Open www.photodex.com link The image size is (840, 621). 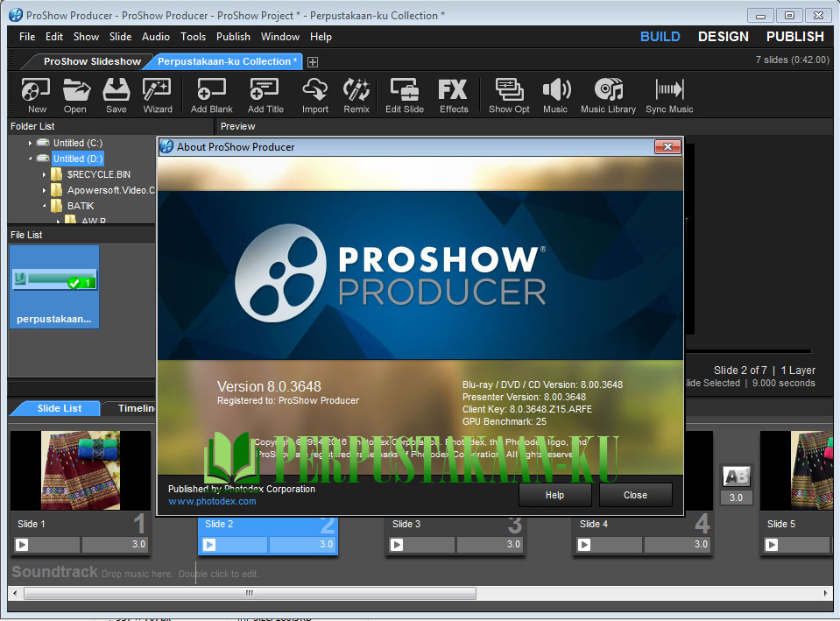tap(212, 502)
